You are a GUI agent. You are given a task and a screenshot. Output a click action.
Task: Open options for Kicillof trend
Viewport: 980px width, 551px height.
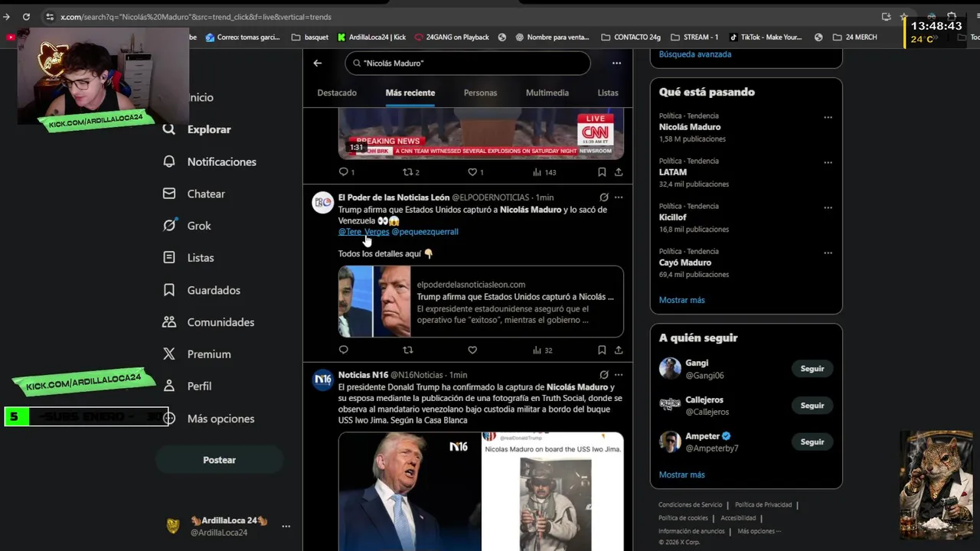[828, 208]
